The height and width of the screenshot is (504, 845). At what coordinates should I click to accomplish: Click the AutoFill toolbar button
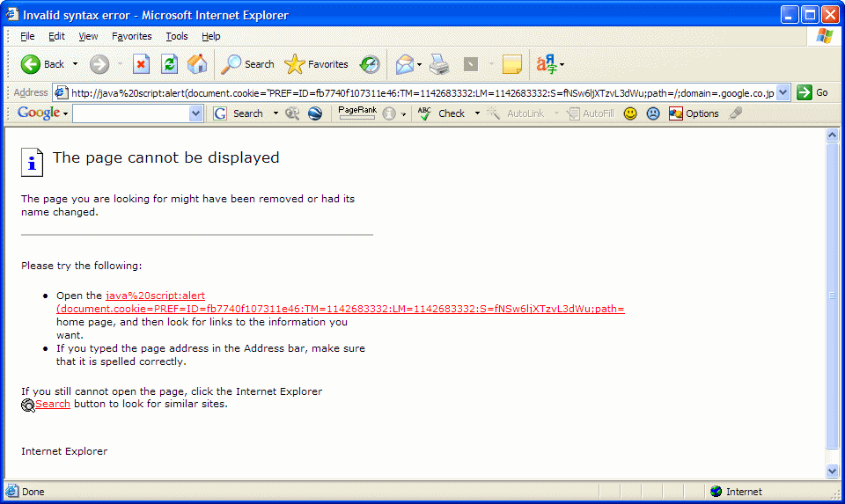click(x=590, y=113)
